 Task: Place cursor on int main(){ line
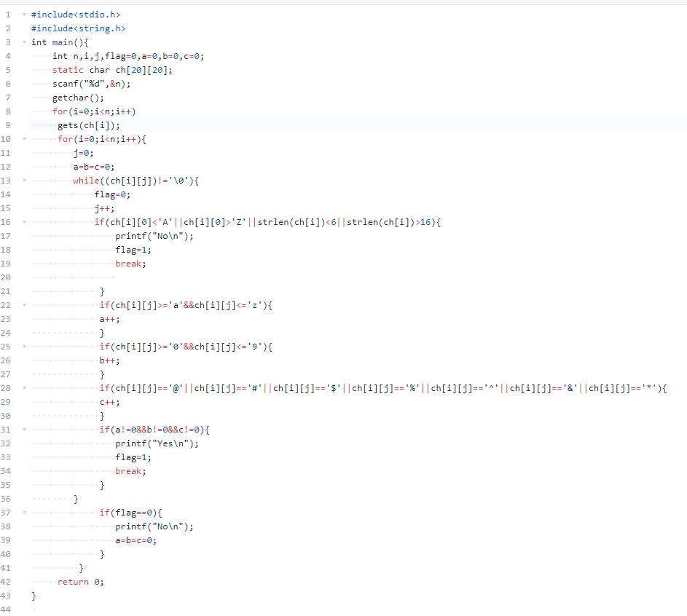click(60, 42)
